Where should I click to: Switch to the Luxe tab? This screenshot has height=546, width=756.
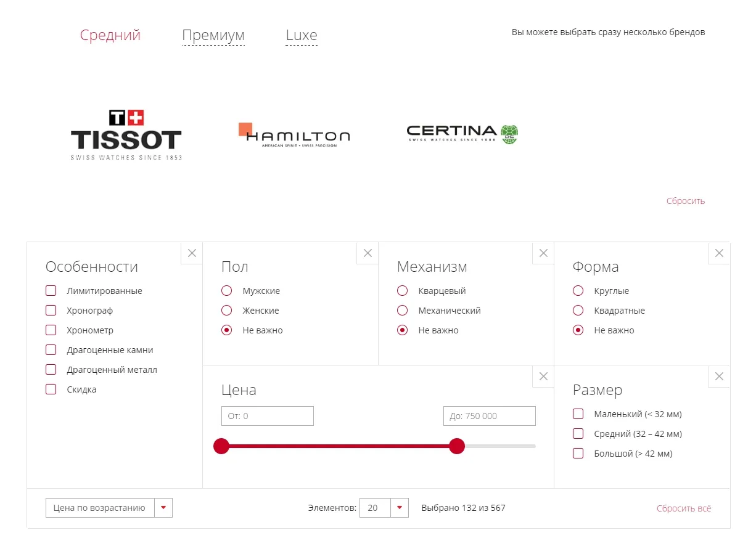[302, 36]
